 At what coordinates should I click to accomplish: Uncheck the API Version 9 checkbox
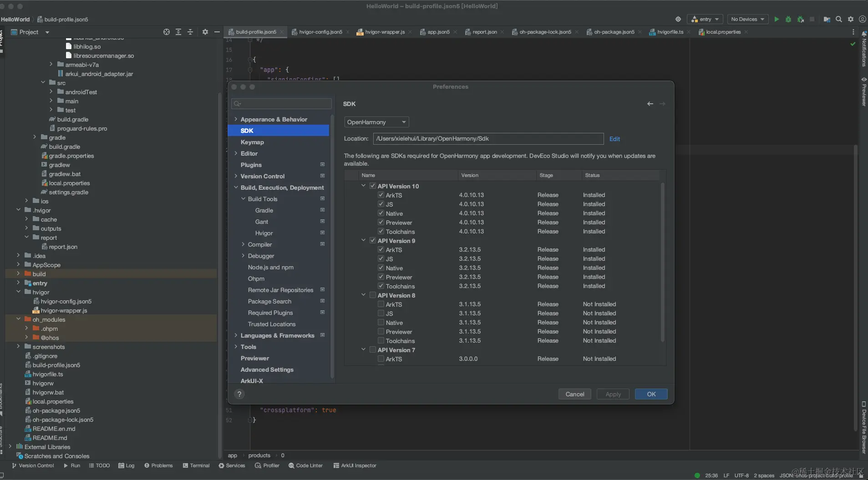pyautogui.click(x=373, y=241)
